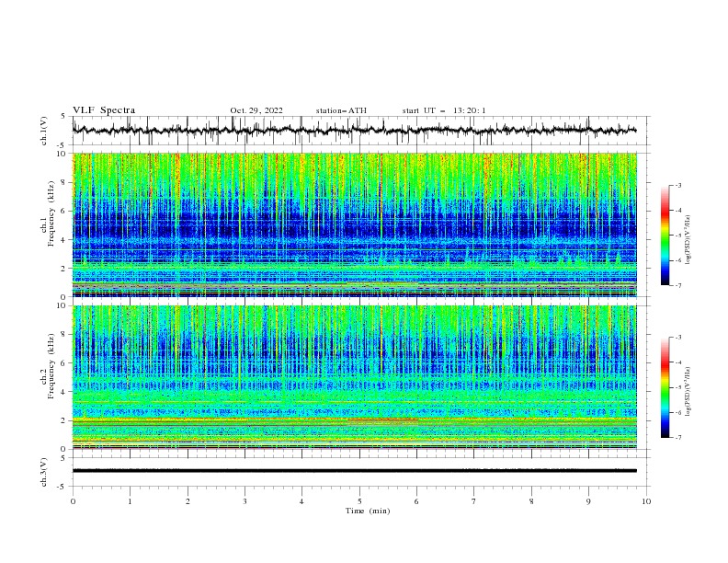Click the 6 kHz tick on ch.2 frequency axis
Screen dimensions: 728x563
(x=64, y=362)
